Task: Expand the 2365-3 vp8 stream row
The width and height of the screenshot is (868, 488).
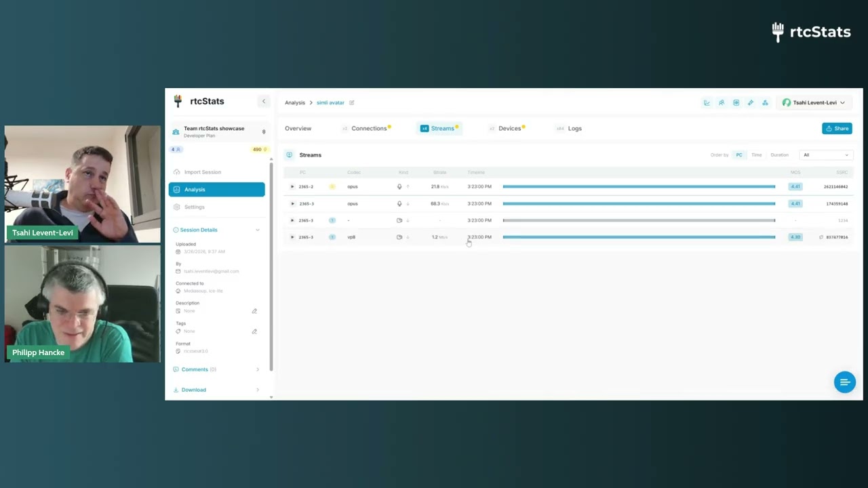Action: coord(292,237)
